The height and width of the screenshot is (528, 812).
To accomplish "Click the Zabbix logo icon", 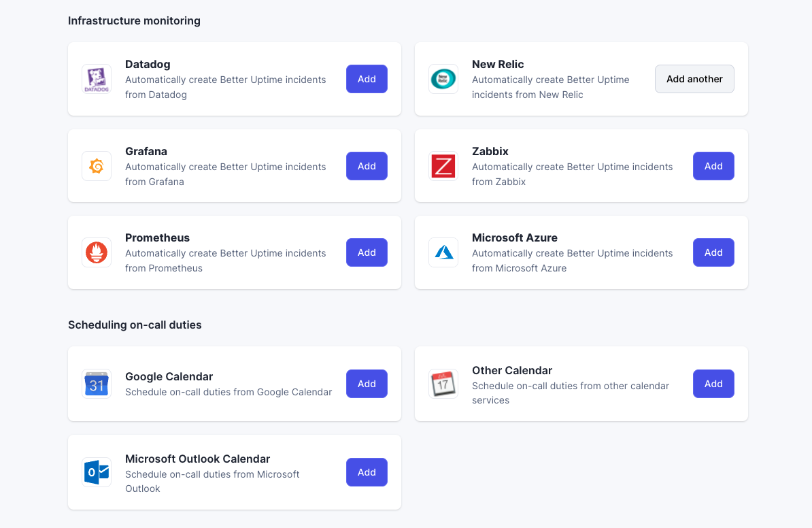I will (x=443, y=165).
